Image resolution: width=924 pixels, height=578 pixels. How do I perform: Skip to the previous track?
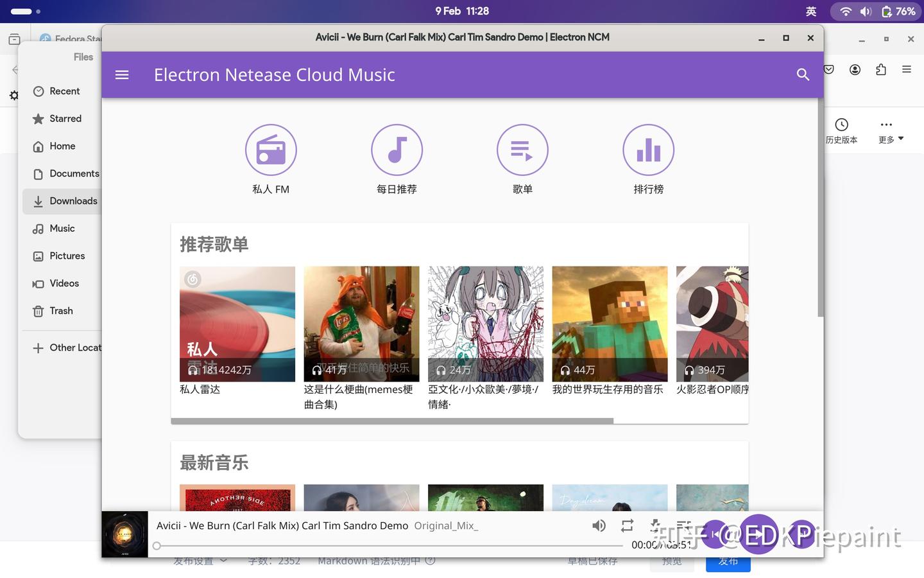(715, 534)
